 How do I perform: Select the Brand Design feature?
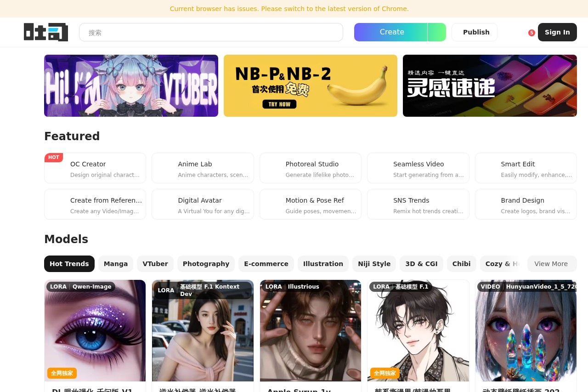526,204
